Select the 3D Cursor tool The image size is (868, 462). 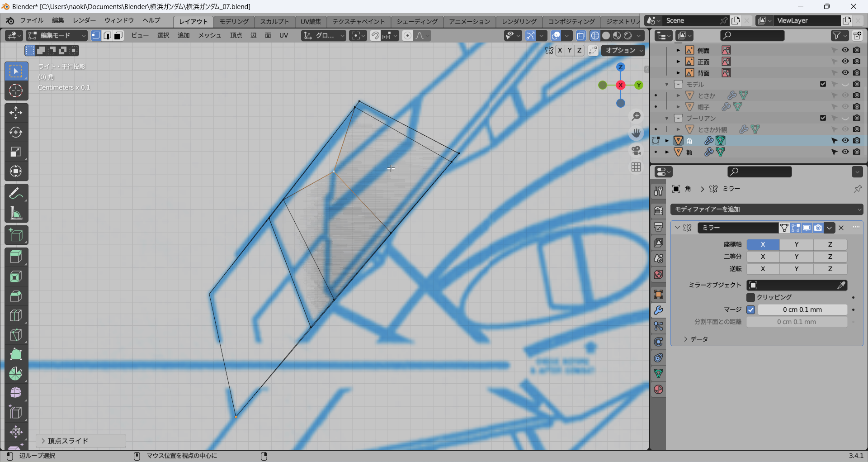(16, 90)
